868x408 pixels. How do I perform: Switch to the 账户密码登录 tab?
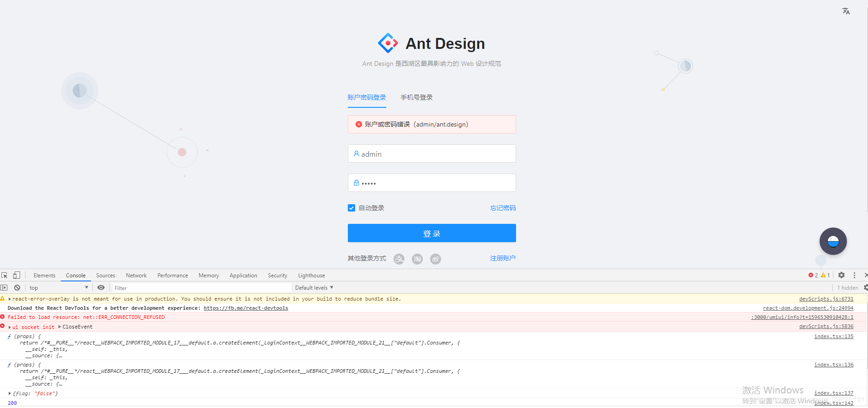(367, 97)
